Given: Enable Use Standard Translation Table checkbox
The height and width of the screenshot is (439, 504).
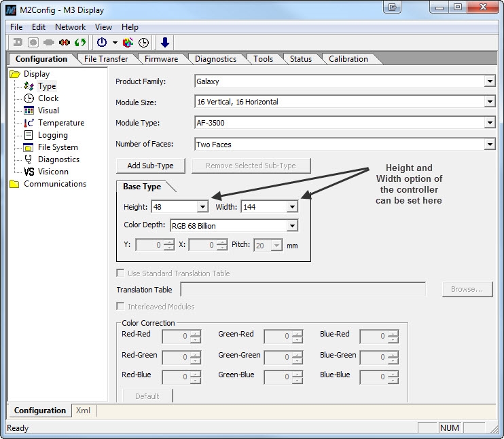Looking at the screenshot, I should pos(121,273).
